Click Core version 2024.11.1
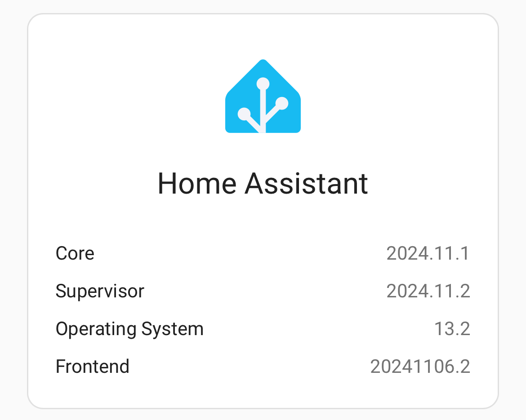This screenshot has height=420, width=526. point(428,253)
